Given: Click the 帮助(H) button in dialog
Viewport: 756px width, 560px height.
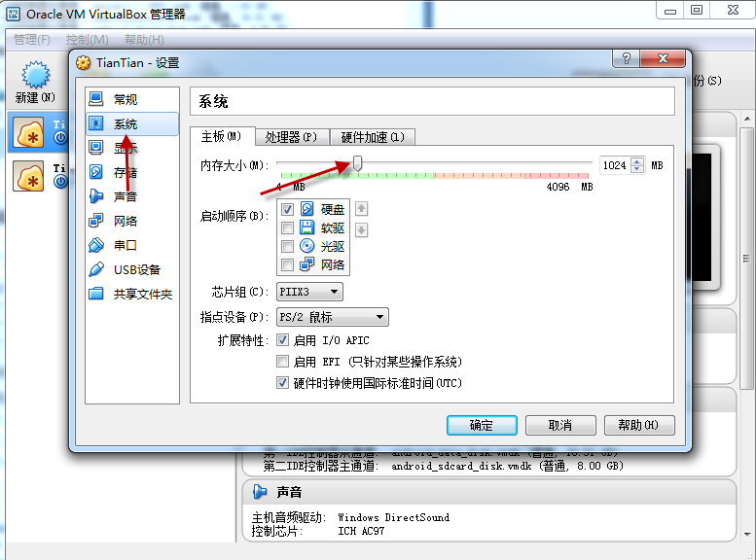Looking at the screenshot, I should 639,425.
